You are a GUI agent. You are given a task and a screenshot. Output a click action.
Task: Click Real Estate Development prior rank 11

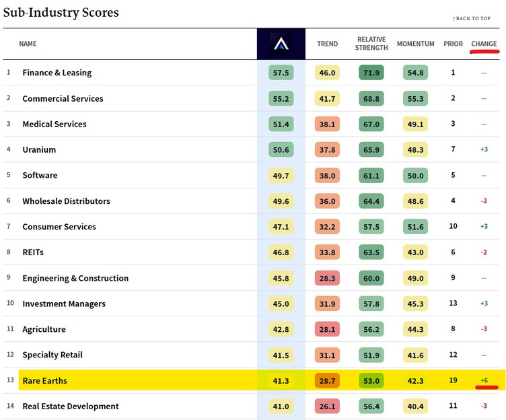tap(453, 405)
